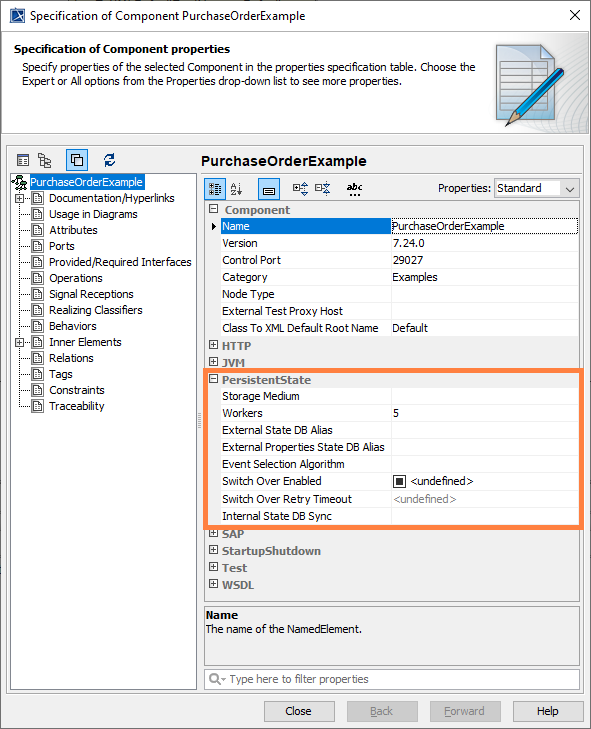Click the alphabetical sort A-Z icon
Screen dimensions: 591x729
point(236,189)
